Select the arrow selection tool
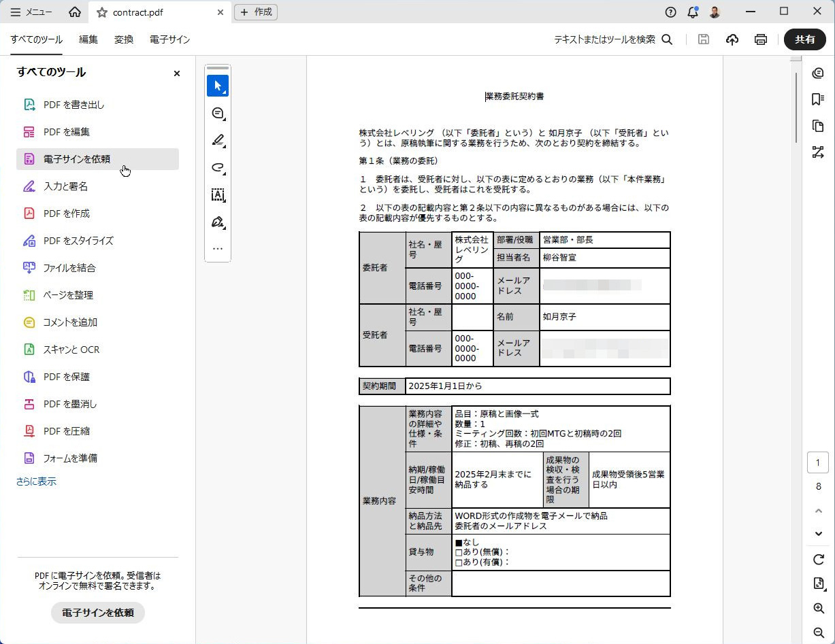The width and height of the screenshot is (835, 644). point(218,86)
